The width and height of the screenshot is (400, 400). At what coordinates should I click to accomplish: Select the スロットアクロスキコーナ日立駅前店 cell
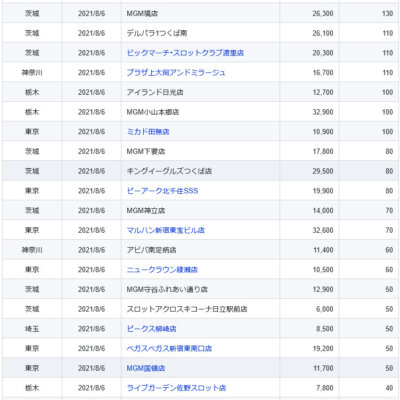click(200, 309)
